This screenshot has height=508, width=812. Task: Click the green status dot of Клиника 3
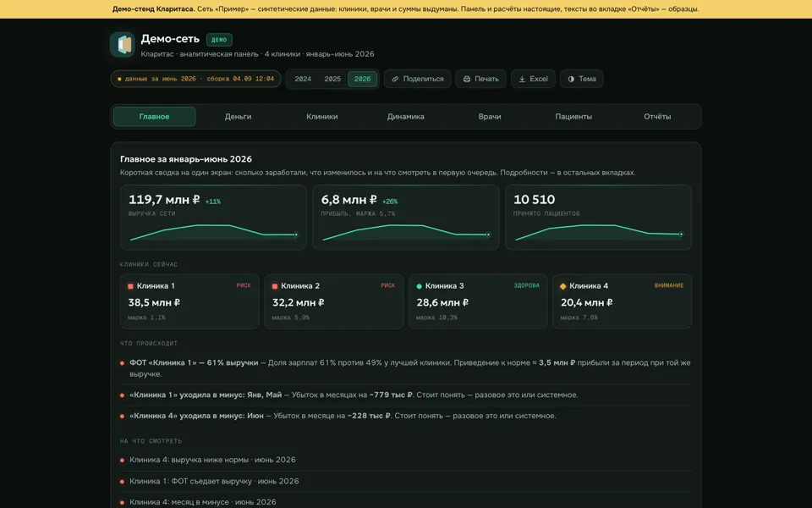(x=419, y=286)
